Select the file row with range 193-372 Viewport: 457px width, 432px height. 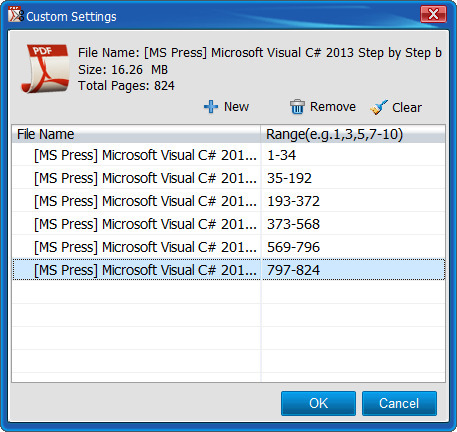click(229, 201)
